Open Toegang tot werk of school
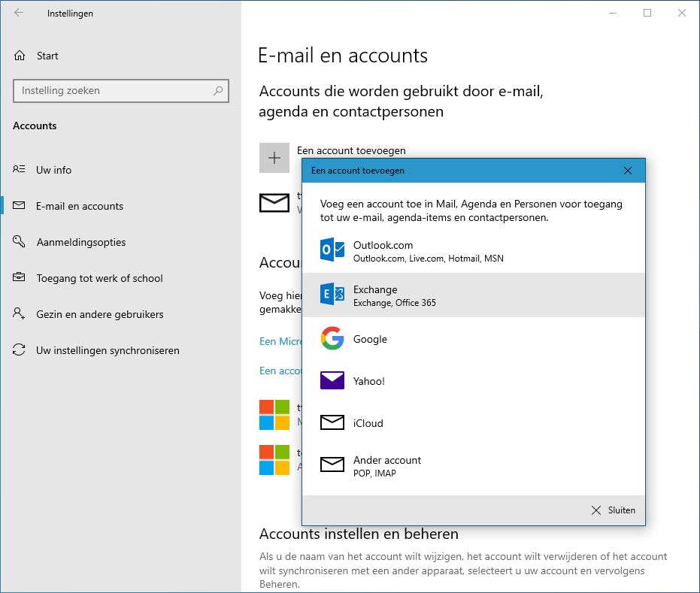700x593 pixels. (x=99, y=278)
